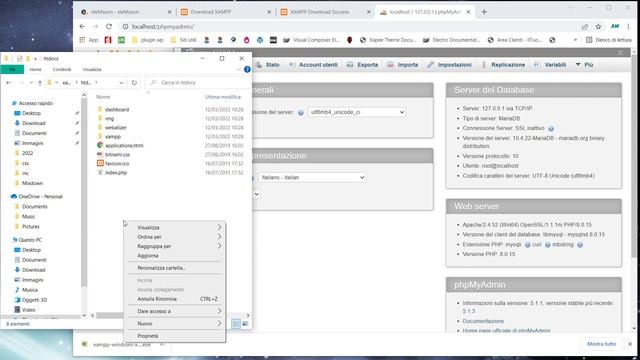Open the Apps bookmarks shortcut
640x360 pixels.
[x=89, y=40]
